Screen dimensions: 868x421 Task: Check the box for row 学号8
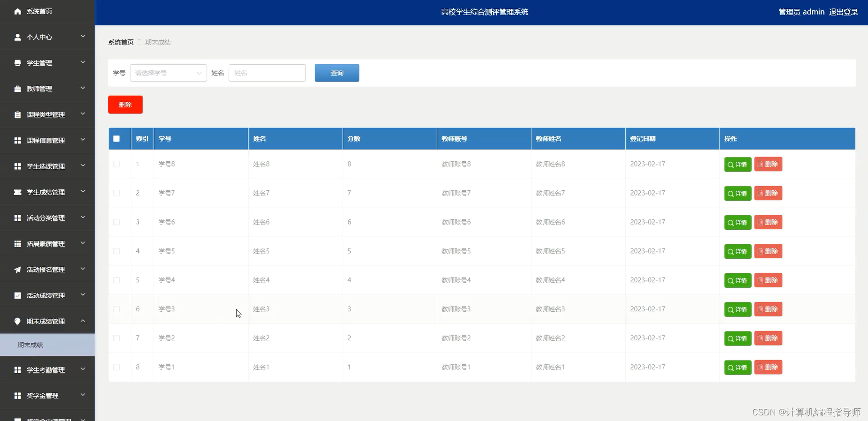pyautogui.click(x=117, y=164)
